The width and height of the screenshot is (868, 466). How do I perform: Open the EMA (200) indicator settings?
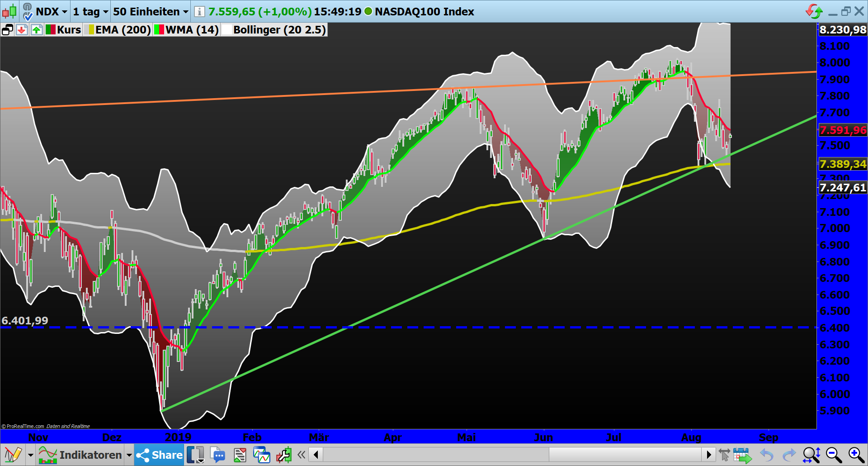[x=123, y=30]
